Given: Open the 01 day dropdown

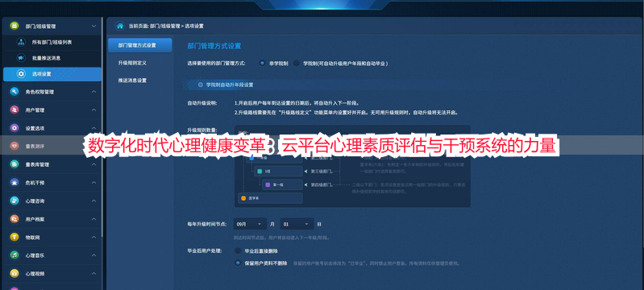Looking at the screenshot, I should tap(297, 224).
